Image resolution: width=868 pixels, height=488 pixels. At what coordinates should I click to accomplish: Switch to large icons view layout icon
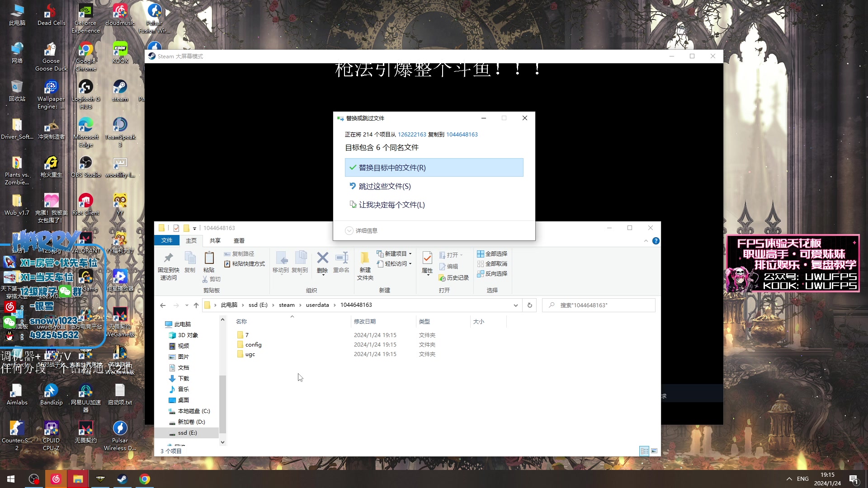click(x=654, y=451)
